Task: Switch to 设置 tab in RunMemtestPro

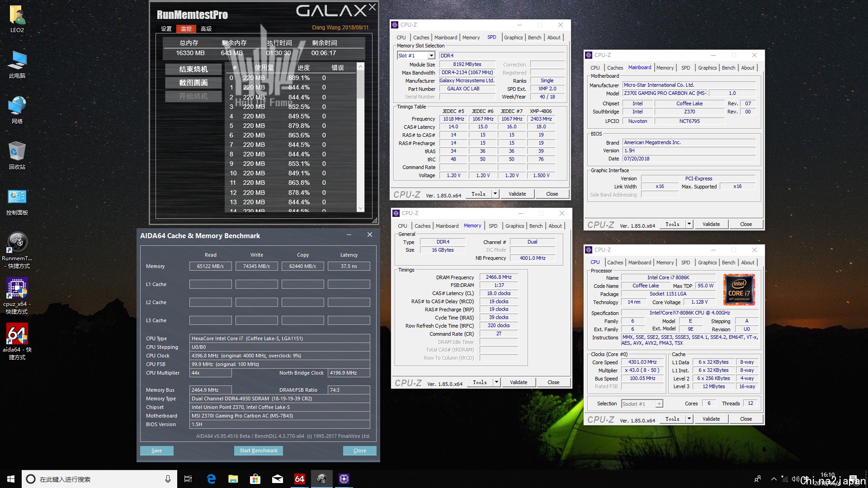Action: tap(166, 29)
